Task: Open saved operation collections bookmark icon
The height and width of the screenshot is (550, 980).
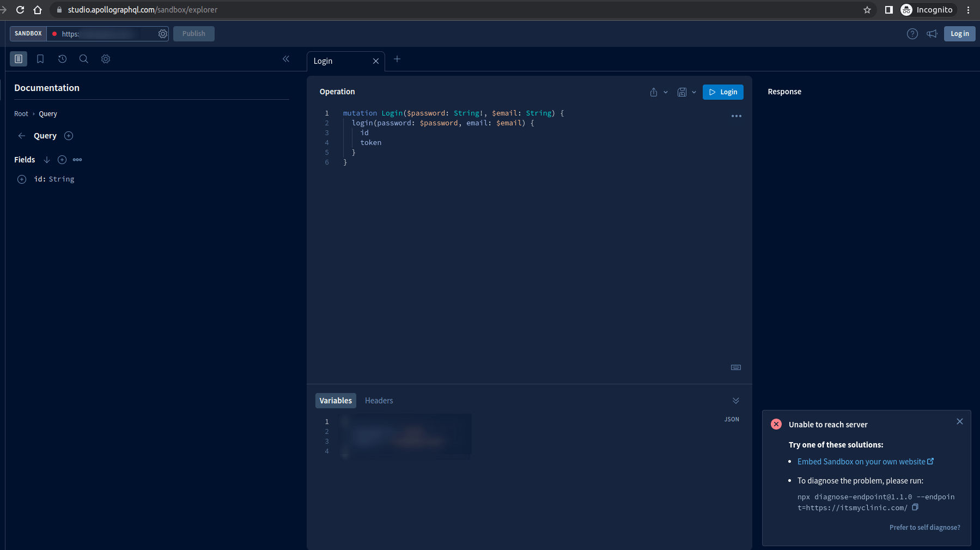Action: pos(40,59)
